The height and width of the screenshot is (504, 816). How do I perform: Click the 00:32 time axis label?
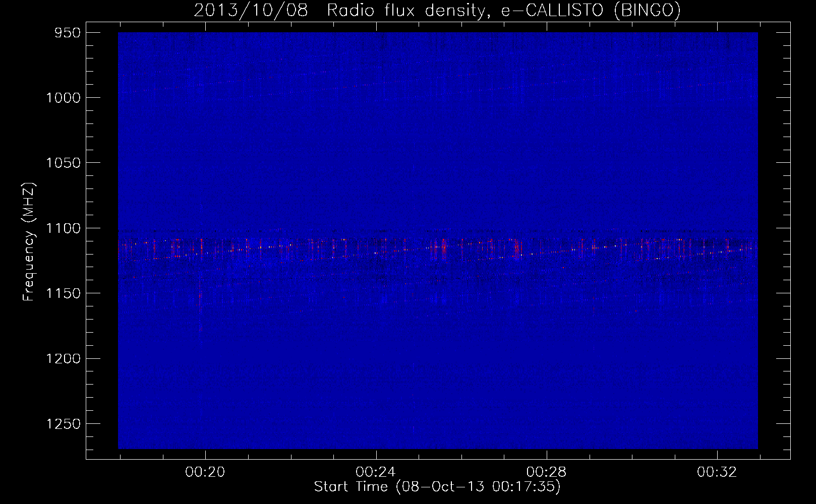tap(717, 472)
